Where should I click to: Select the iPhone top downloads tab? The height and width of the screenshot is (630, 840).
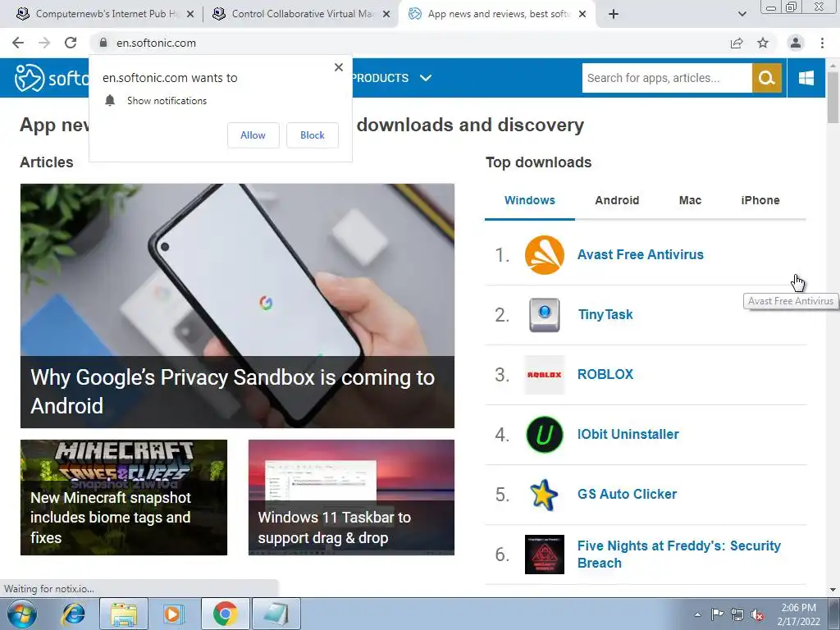[760, 200]
